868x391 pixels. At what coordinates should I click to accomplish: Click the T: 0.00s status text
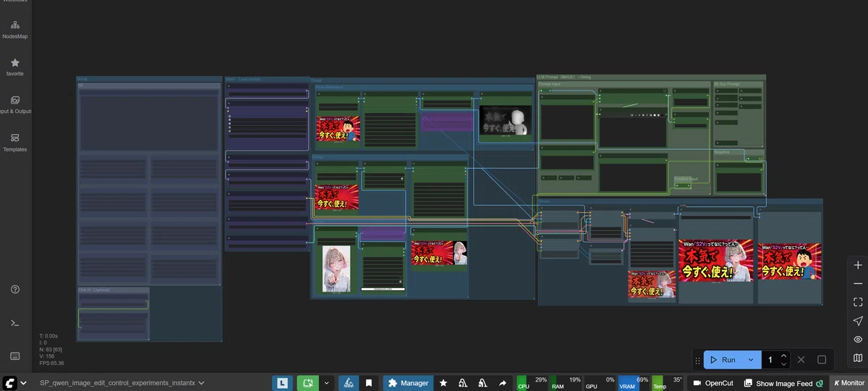point(48,337)
